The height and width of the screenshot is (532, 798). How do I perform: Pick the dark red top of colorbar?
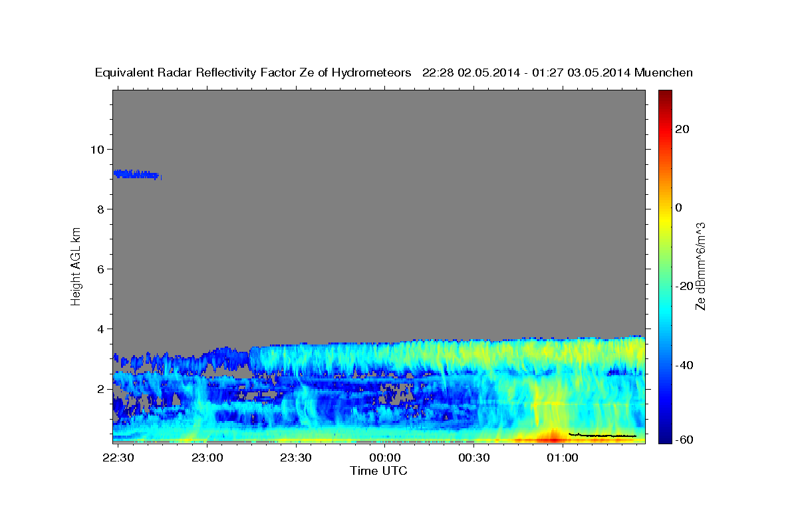click(664, 95)
